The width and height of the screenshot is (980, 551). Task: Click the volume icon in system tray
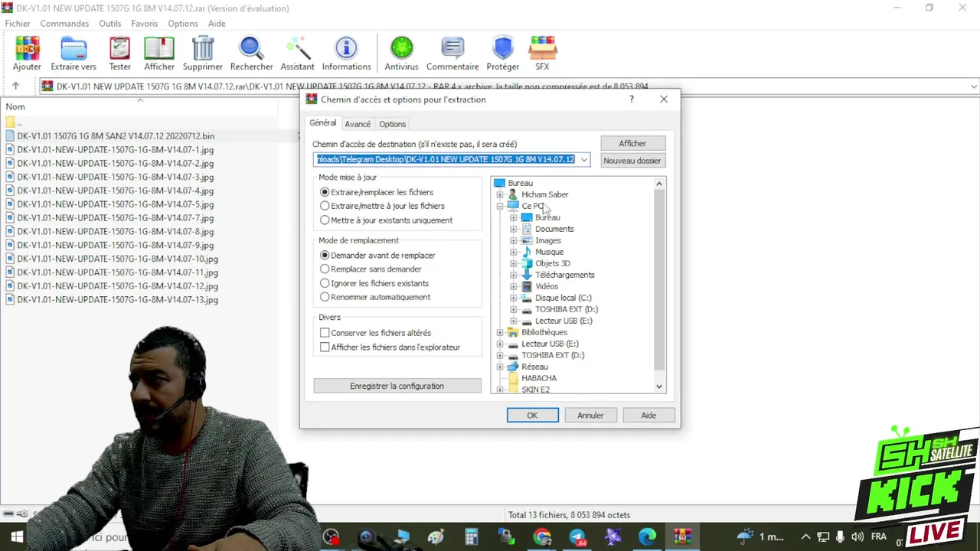(x=857, y=537)
